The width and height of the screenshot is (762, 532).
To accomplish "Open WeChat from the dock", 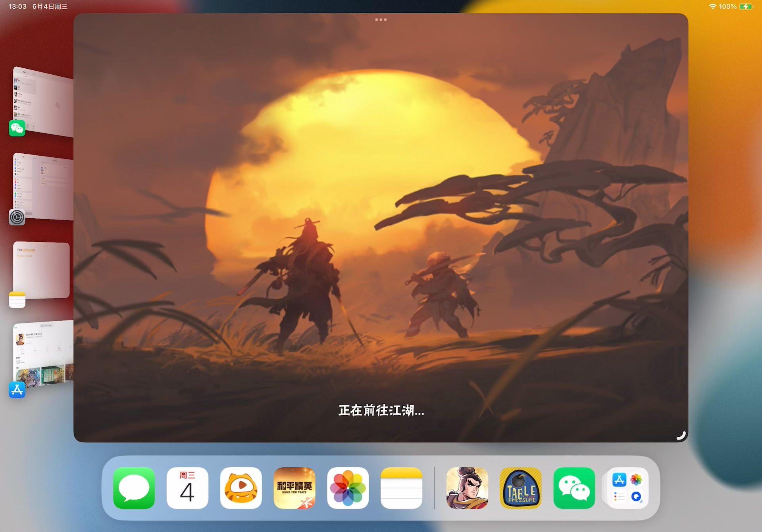I will click(574, 488).
